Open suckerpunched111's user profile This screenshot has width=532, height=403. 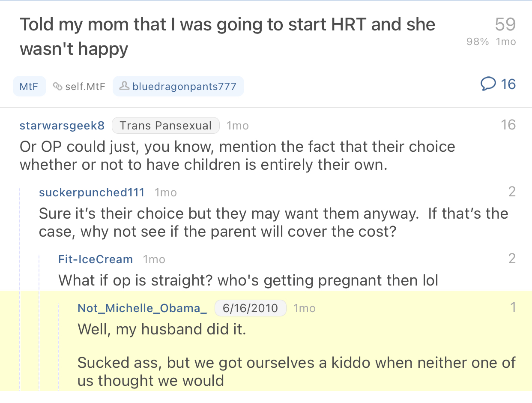point(92,192)
